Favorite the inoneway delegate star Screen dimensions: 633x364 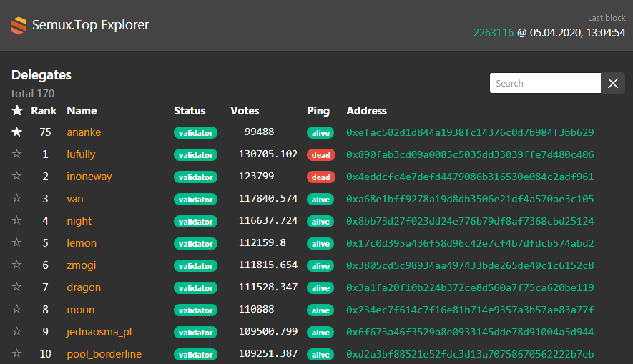pos(17,177)
